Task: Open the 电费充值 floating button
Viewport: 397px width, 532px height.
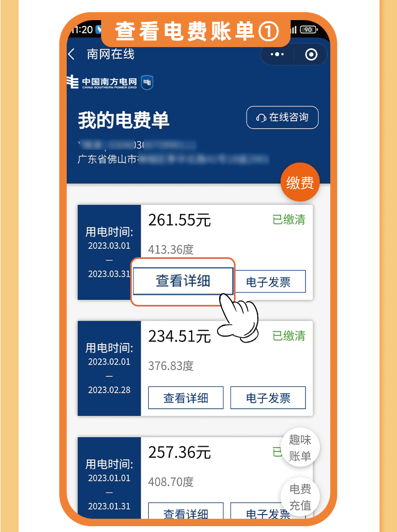Action: pyautogui.click(x=300, y=497)
